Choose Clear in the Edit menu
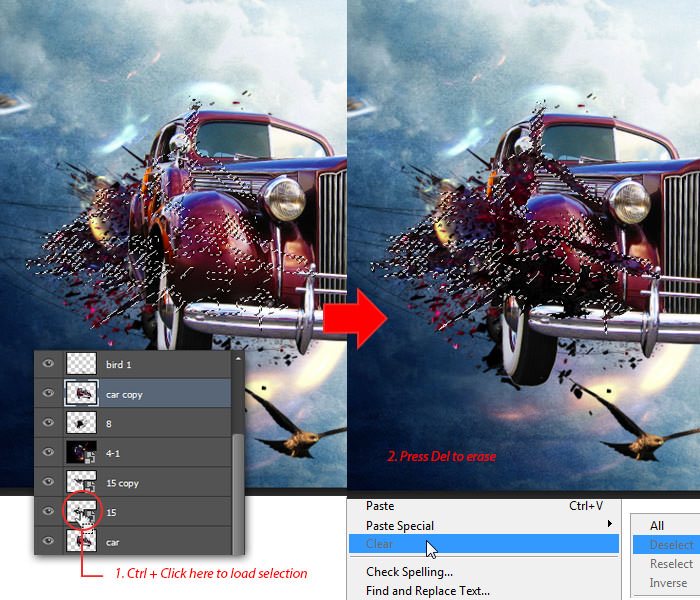Screen dimensions: 700x600 [484, 544]
